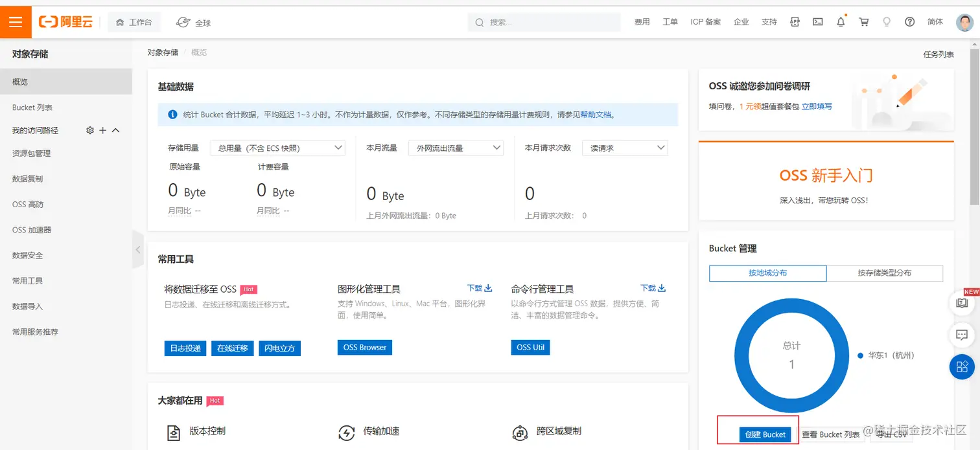Open the notification bell
The image size is (980, 450).
(x=841, y=21)
